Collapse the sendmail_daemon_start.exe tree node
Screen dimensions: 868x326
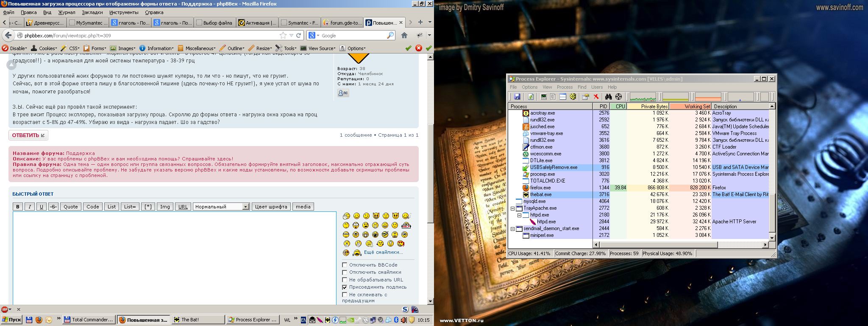(x=512, y=229)
